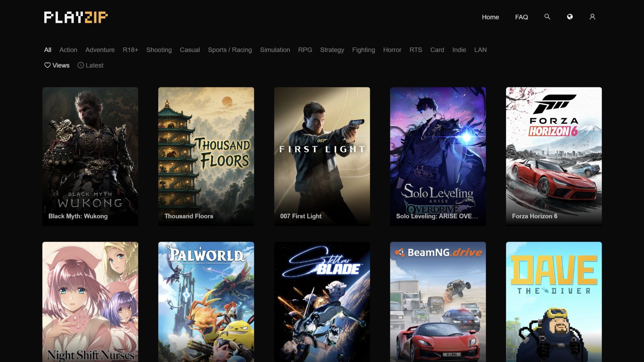Sort games by Latest

point(91,65)
